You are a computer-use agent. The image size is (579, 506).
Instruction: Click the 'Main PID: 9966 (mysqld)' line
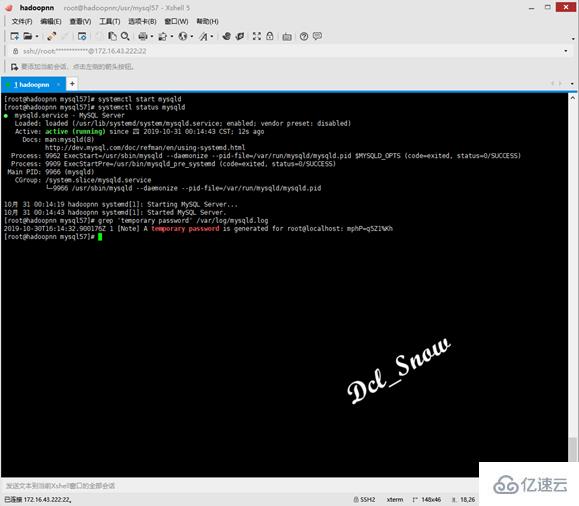pos(51,172)
